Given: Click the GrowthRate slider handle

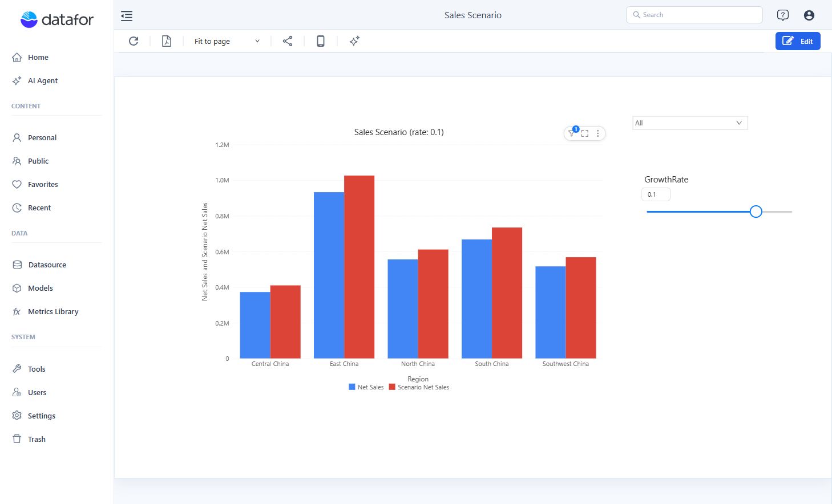Looking at the screenshot, I should 756,212.
